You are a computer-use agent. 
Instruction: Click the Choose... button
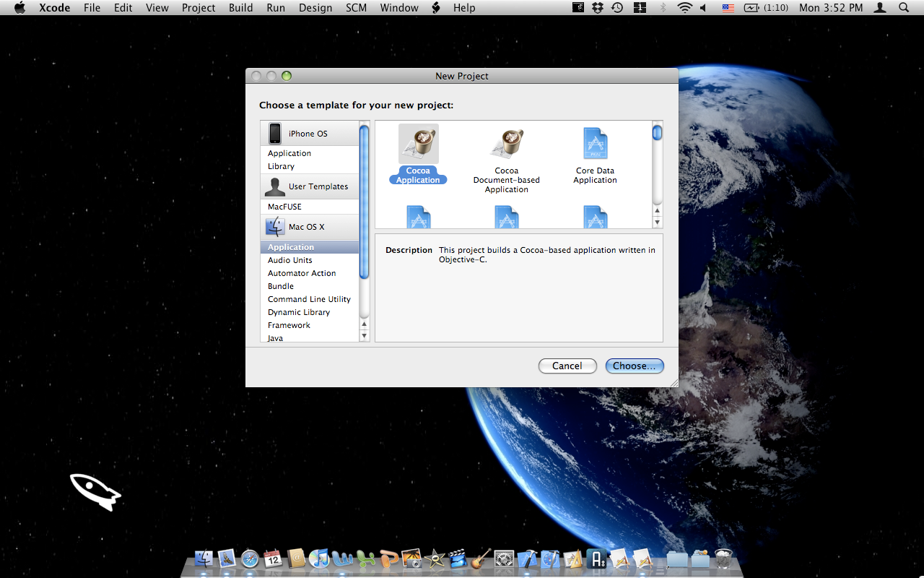(x=635, y=366)
